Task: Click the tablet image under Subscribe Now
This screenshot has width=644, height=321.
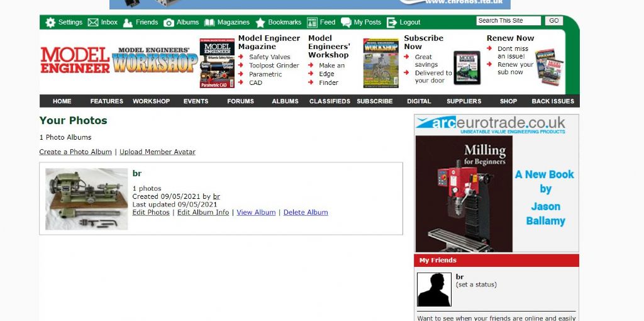Action: click(x=467, y=68)
